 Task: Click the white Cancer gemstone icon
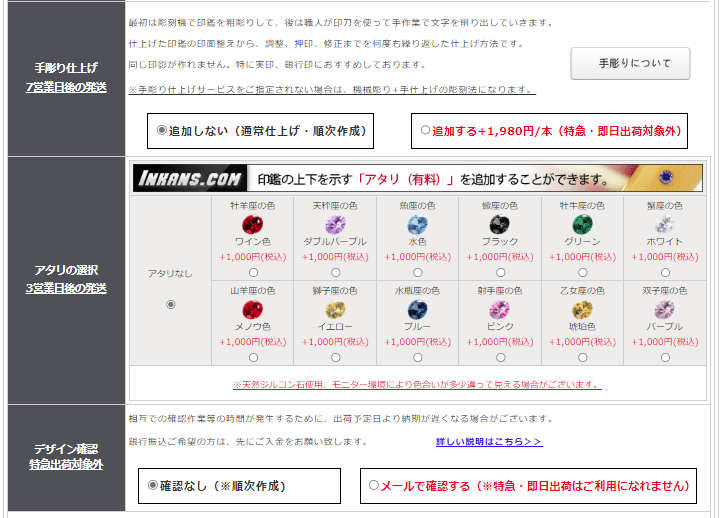point(664,225)
